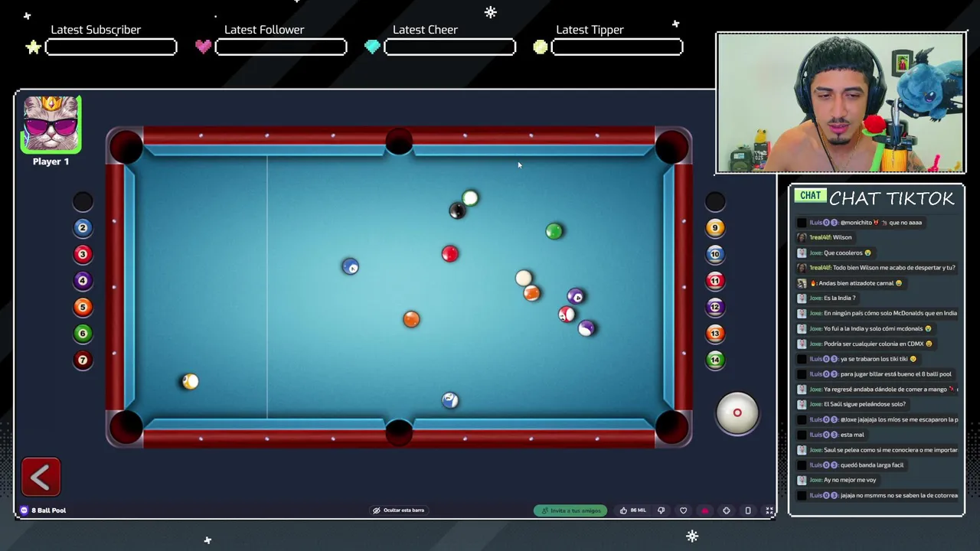Image resolution: width=980 pixels, height=551 pixels.
Task: Click ball 3 in the solids rack
Action: (83, 254)
